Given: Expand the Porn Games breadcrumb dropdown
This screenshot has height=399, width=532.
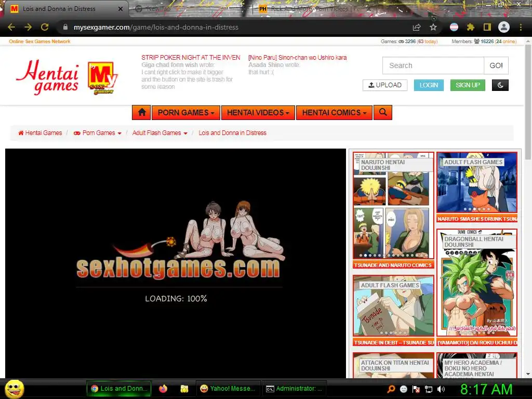Looking at the screenshot, I should pos(98,133).
